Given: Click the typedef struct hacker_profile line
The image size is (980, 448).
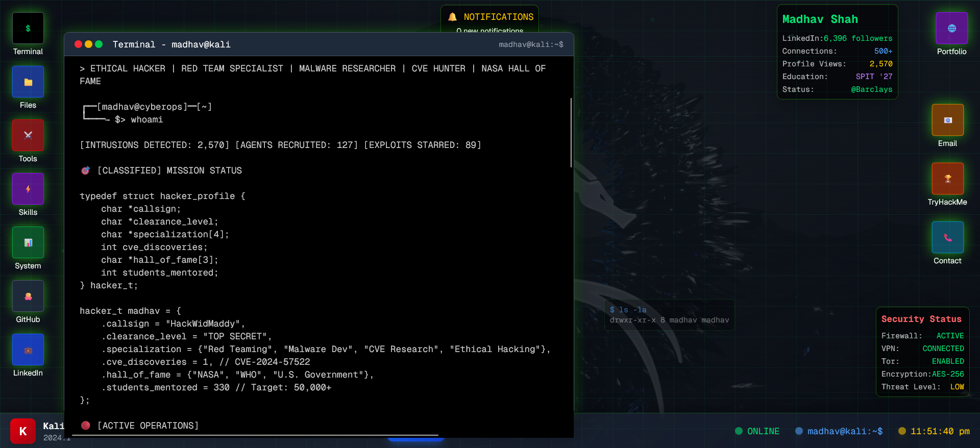Looking at the screenshot, I should pyautogui.click(x=162, y=196).
